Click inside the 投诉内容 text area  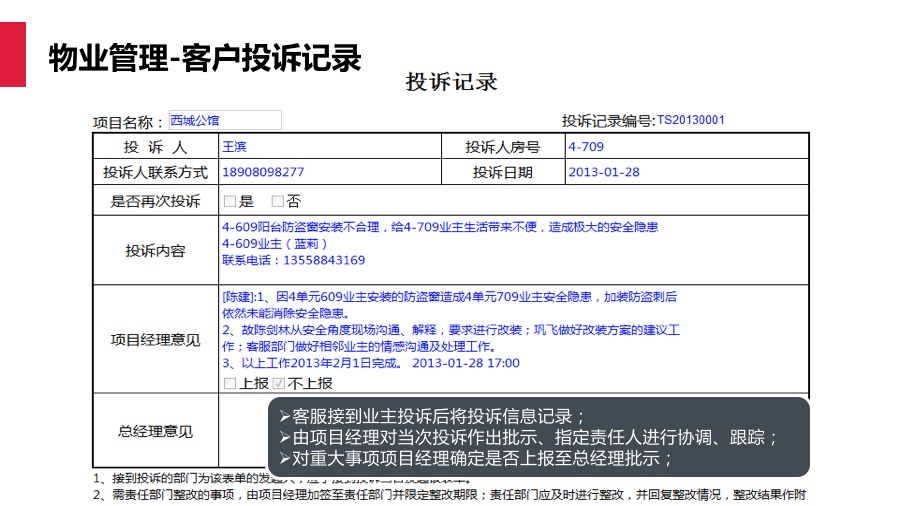tap(512, 250)
